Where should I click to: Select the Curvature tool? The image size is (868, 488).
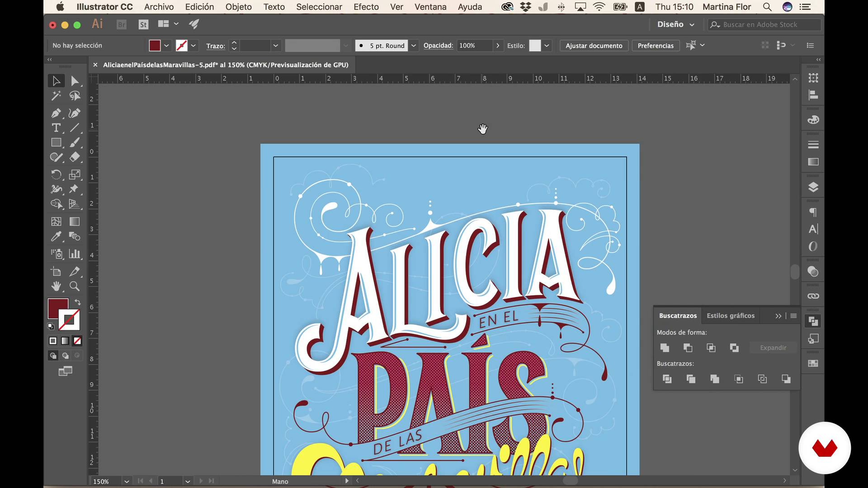(75, 113)
